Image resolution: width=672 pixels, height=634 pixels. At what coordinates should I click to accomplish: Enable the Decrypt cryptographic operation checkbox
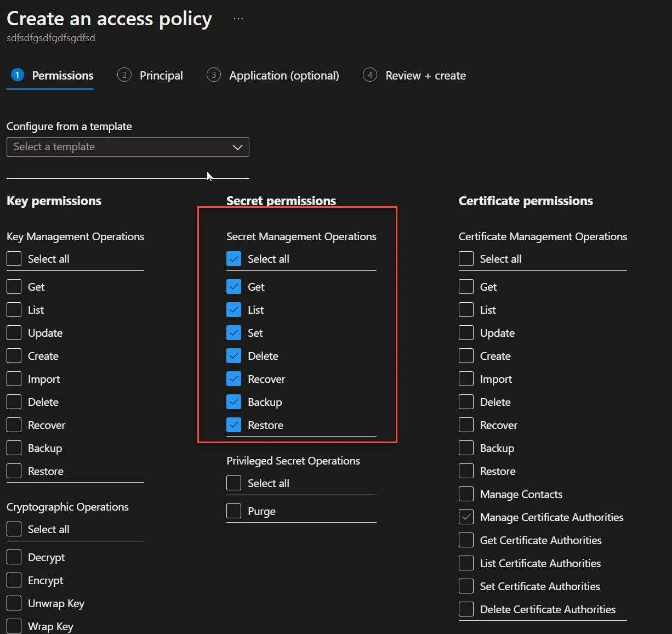click(14, 557)
